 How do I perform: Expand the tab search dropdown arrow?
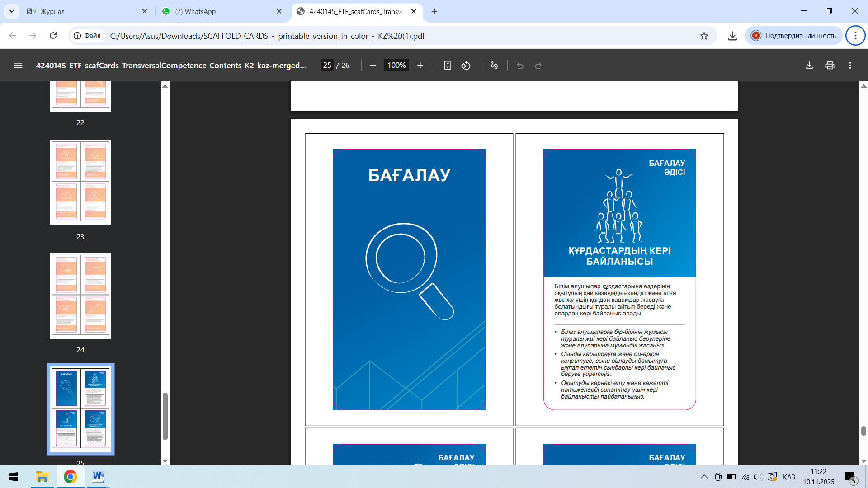coord(11,11)
